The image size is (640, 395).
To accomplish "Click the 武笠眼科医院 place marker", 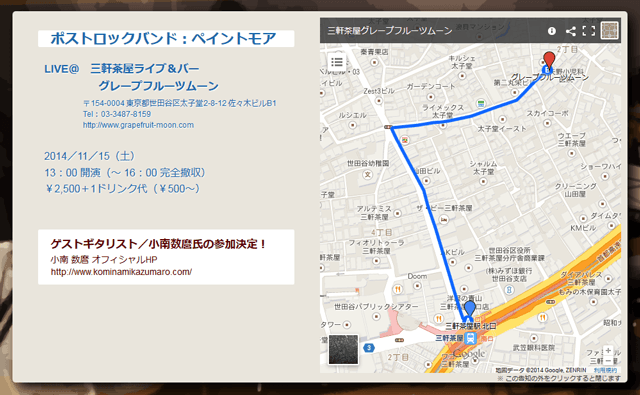I will [x=533, y=338].
